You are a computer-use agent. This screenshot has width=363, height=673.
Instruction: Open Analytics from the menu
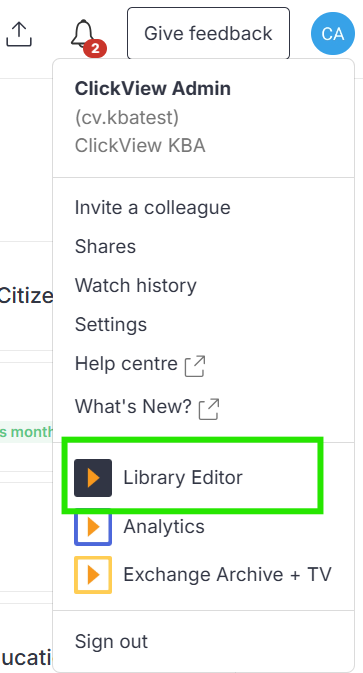coord(164,527)
